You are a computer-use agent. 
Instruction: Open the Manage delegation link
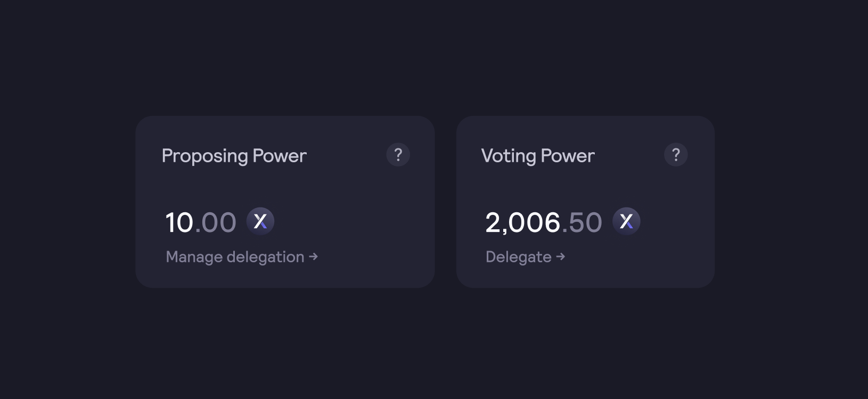[242, 257]
